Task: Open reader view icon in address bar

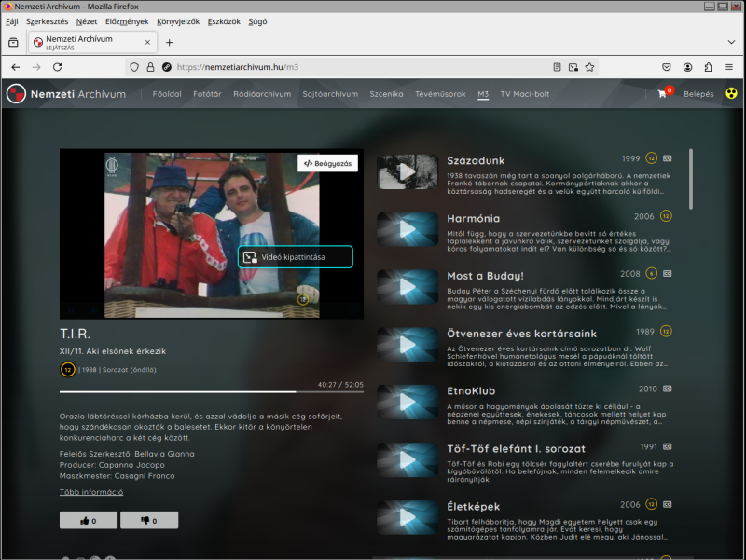Action: coord(557,67)
